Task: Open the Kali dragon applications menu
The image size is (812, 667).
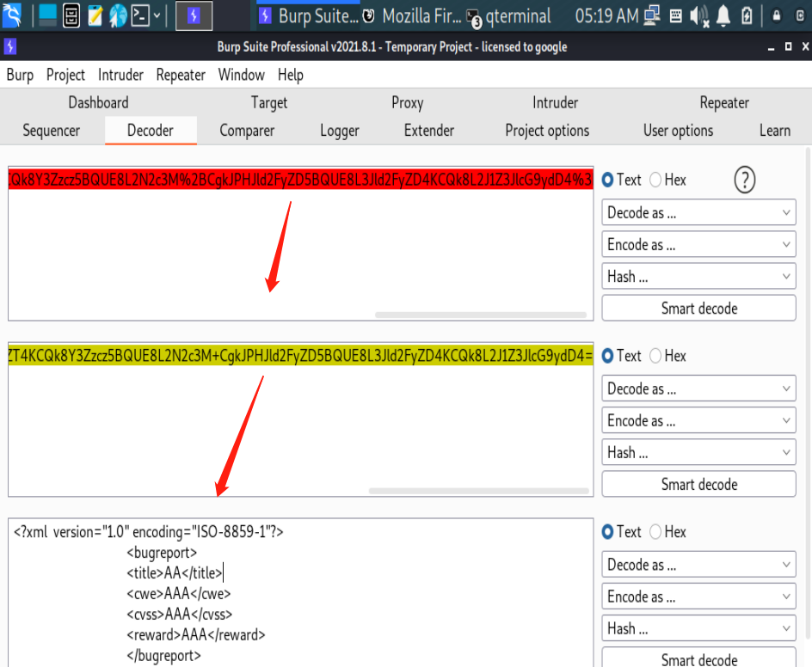Action: pyautogui.click(x=12, y=15)
